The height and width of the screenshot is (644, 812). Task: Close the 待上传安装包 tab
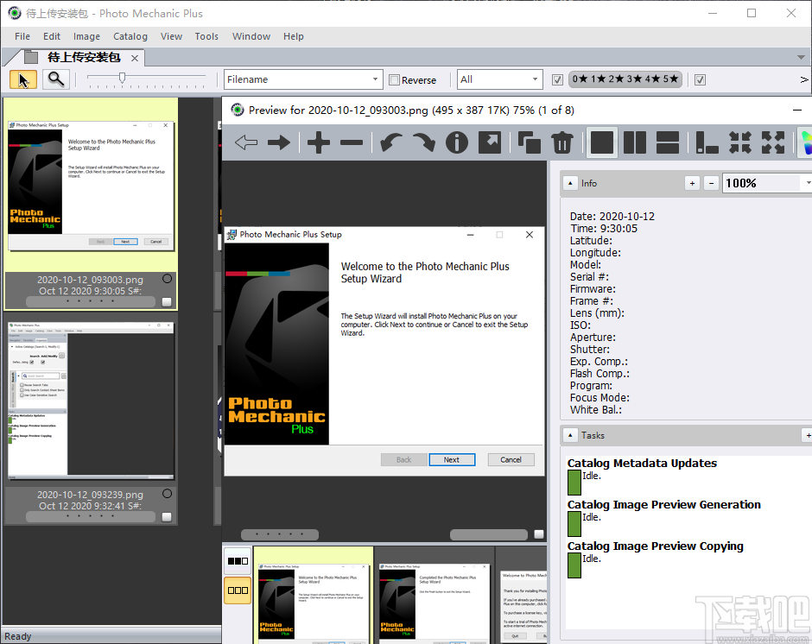(x=135, y=58)
